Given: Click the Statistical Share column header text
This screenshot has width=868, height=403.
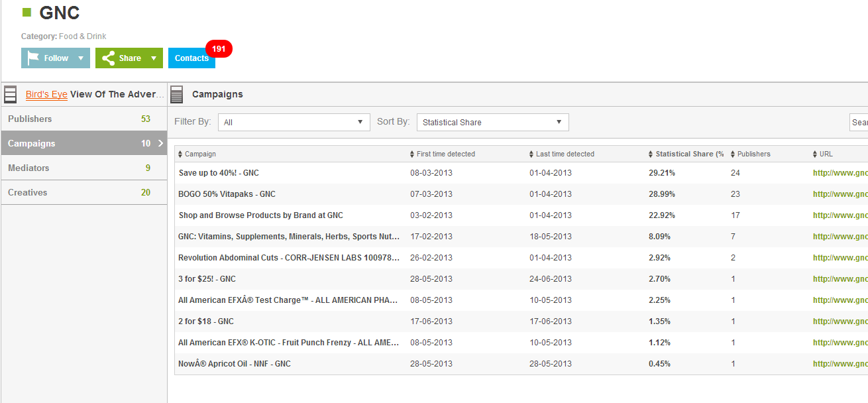Looking at the screenshot, I should click(690, 154).
